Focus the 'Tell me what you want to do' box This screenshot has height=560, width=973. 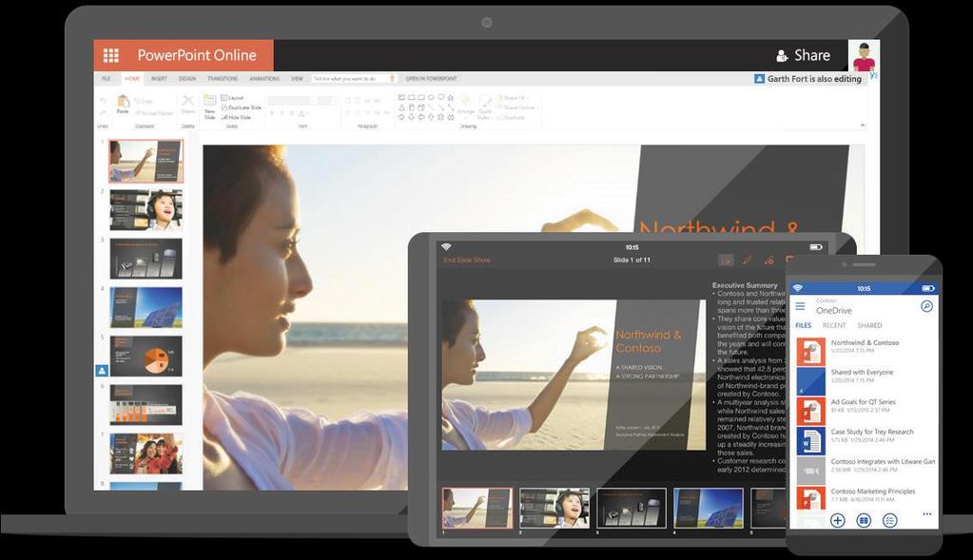pyautogui.click(x=355, y=79)
